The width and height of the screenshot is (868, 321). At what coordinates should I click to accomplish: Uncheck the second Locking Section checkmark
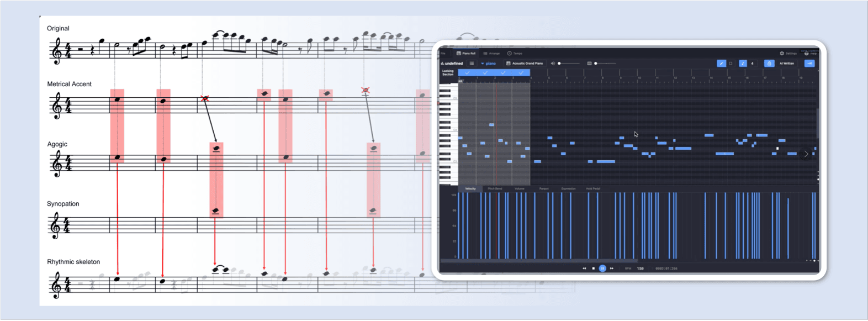tap(485, 72)
